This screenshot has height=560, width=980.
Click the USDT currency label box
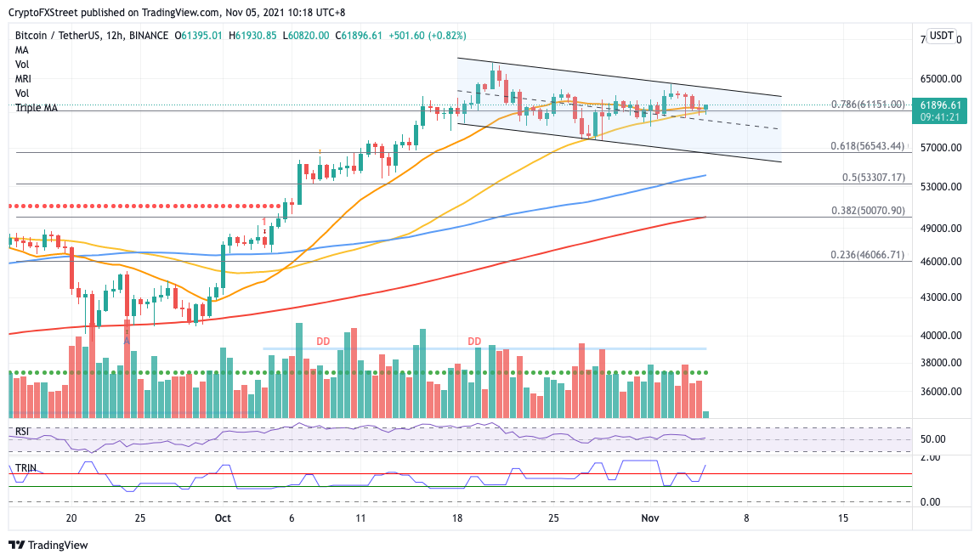[x=941, y=36]
